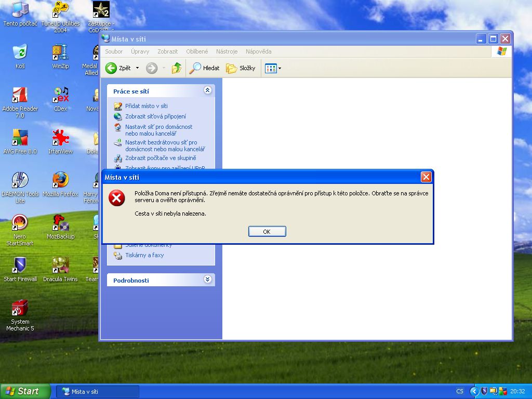Click the Start button on taskbar
This screenshot has height=399, width=532.
click(x=25, y=391)
